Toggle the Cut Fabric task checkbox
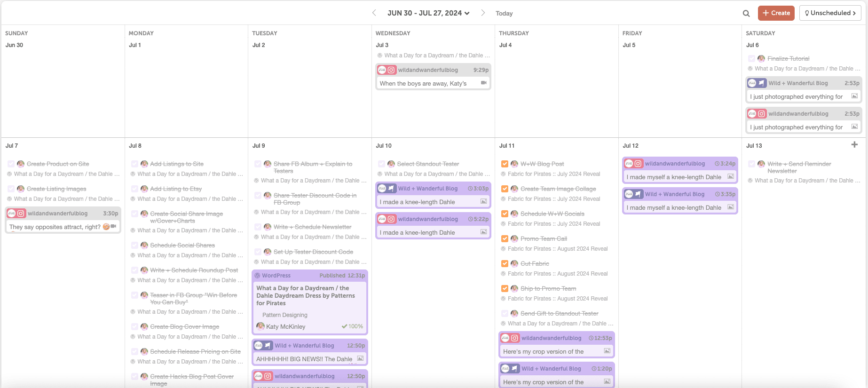Image resolution: width=868 pixels, height=388 pixels. [505, 264]
